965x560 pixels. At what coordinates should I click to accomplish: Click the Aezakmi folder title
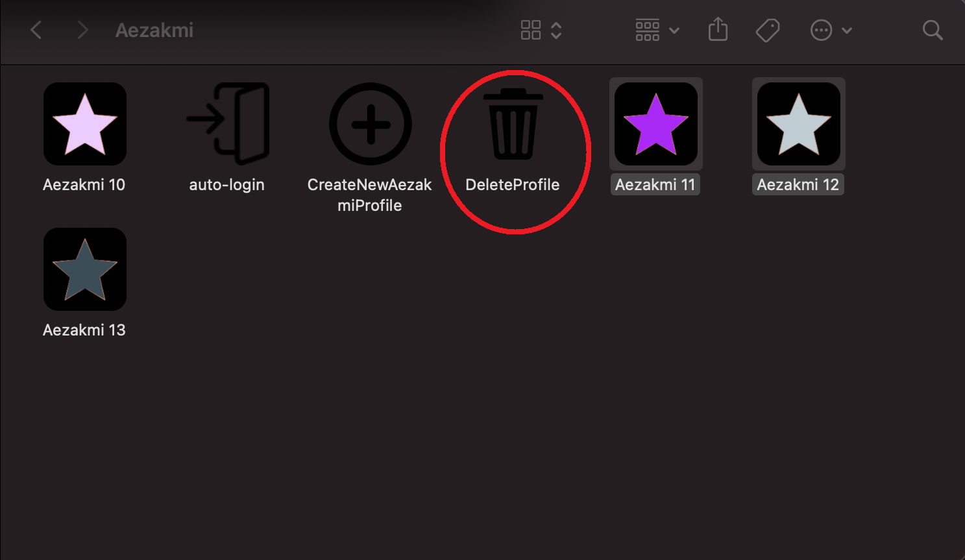tap(154, 30)
